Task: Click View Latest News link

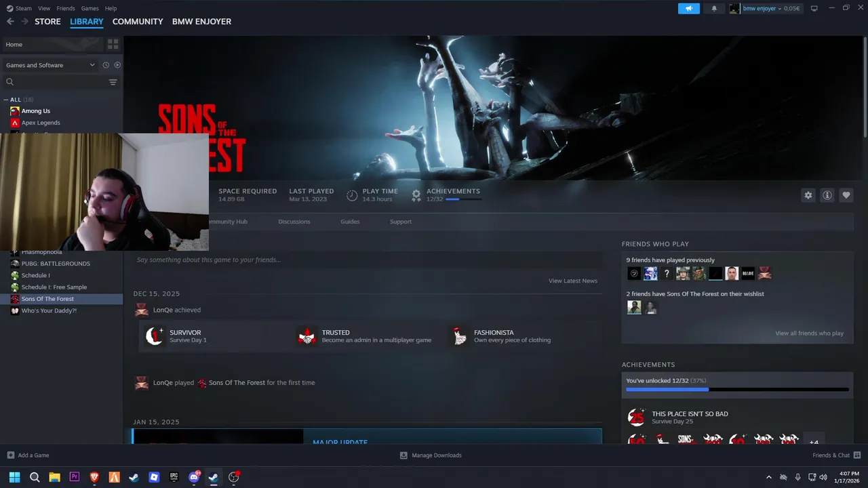Action: pyautogui.click(x=573, y=281)
